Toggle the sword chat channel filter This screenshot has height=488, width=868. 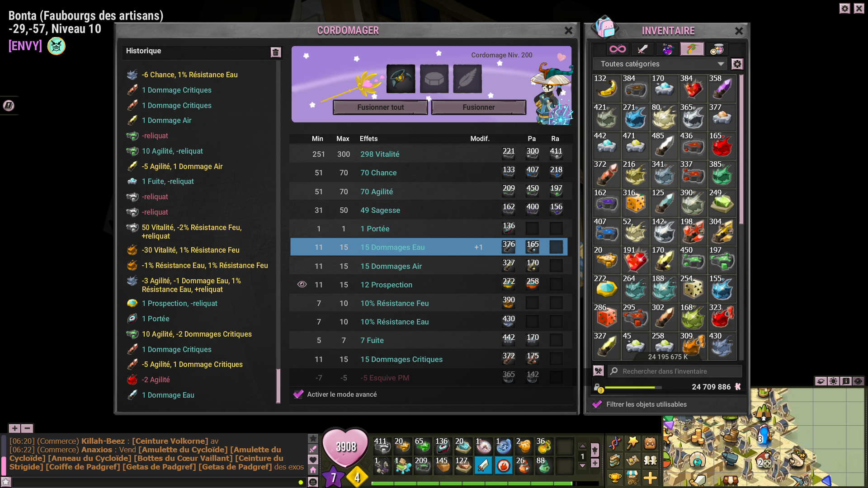click(313, 449)
